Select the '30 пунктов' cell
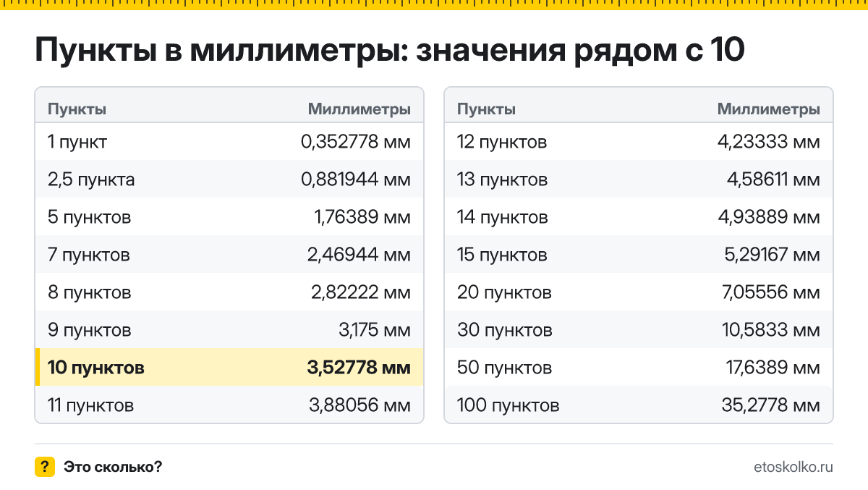Image resolution: width=868 pixels, height=490 pixels. pyautogui.click(x=505, y=330)
